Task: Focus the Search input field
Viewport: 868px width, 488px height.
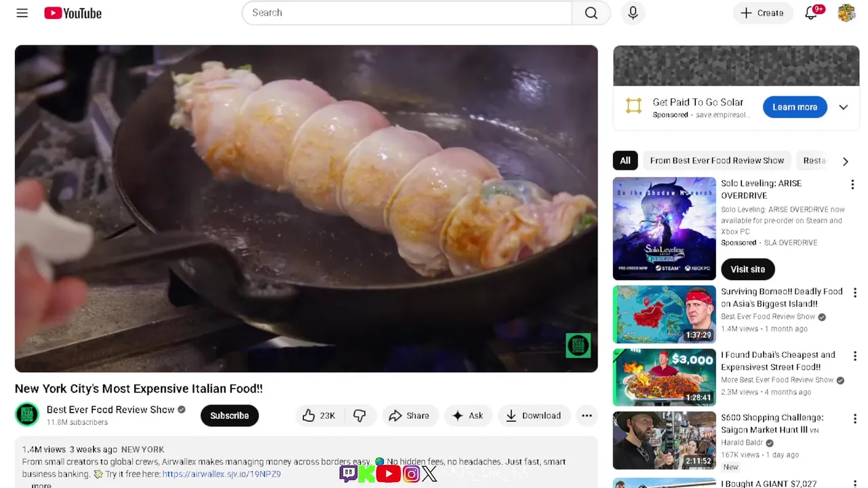Action: coord(407,13)
